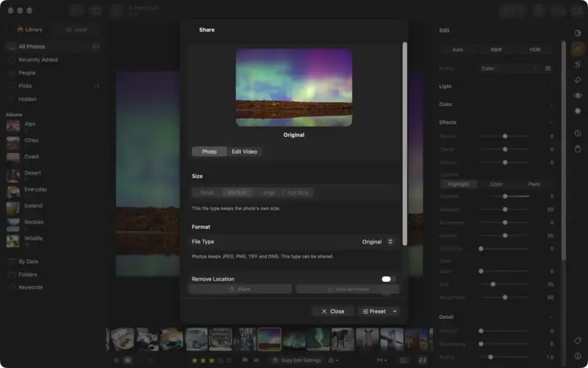Screen dimensions: 588x368
Task: Flag the photo with the flag icon
Action: 245,360
